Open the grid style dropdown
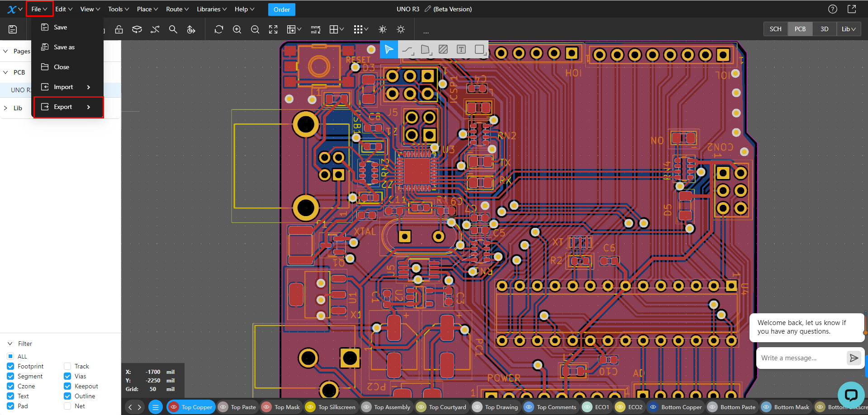The height and width of the screenshot is (415, 868). point(337,29)
